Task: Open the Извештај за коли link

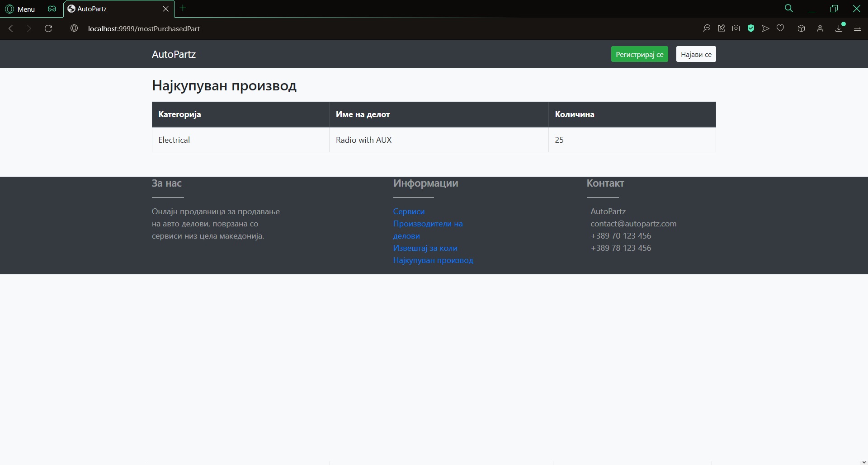Action: (425, 248)
